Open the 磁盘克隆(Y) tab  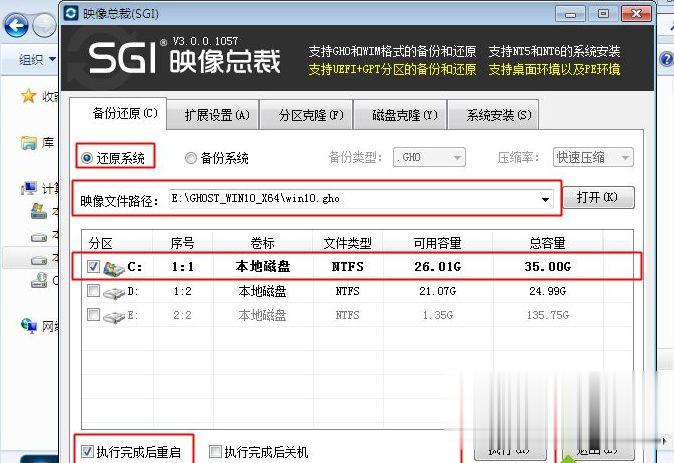400,115
